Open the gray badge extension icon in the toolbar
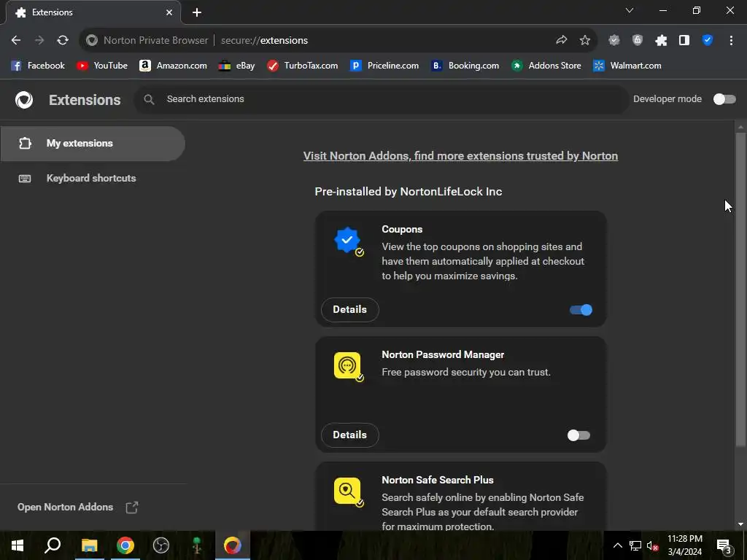The image size is (747, 560). (x=614, y=41)
